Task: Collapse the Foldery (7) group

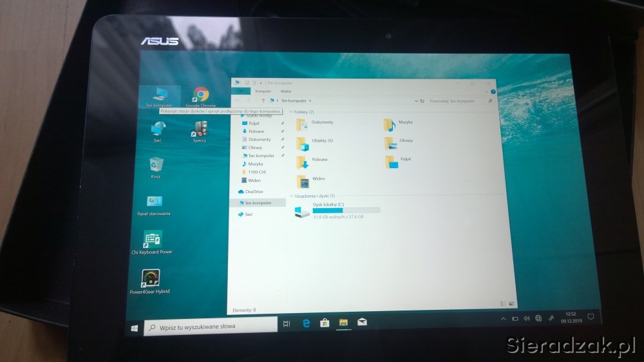Action: click(291, 112)
